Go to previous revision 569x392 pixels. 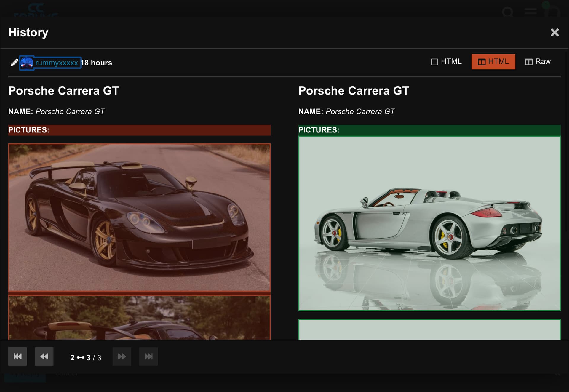click(x=44, y=356)
